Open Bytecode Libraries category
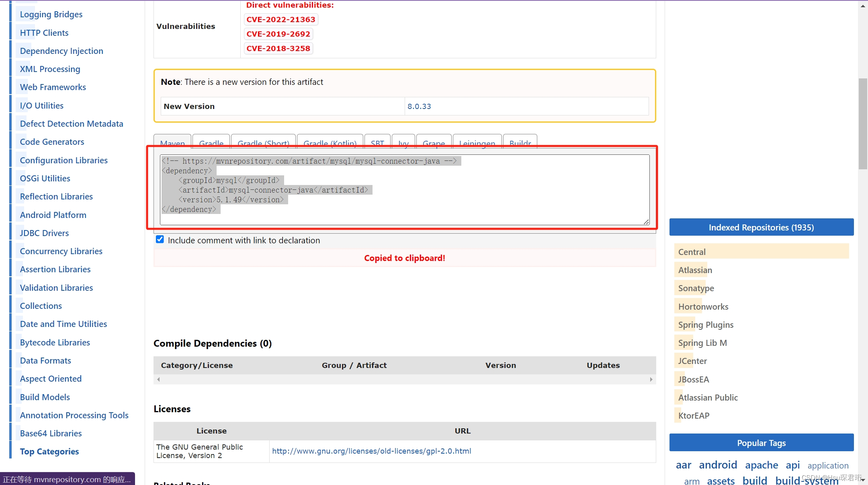 coord(55,342)
